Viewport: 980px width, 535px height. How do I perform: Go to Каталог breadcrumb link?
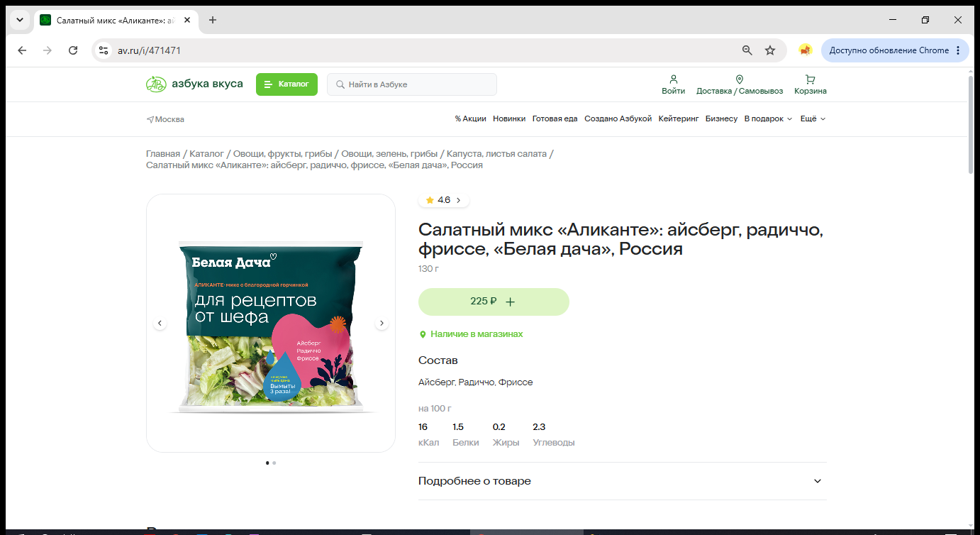(x=206, y=154)
